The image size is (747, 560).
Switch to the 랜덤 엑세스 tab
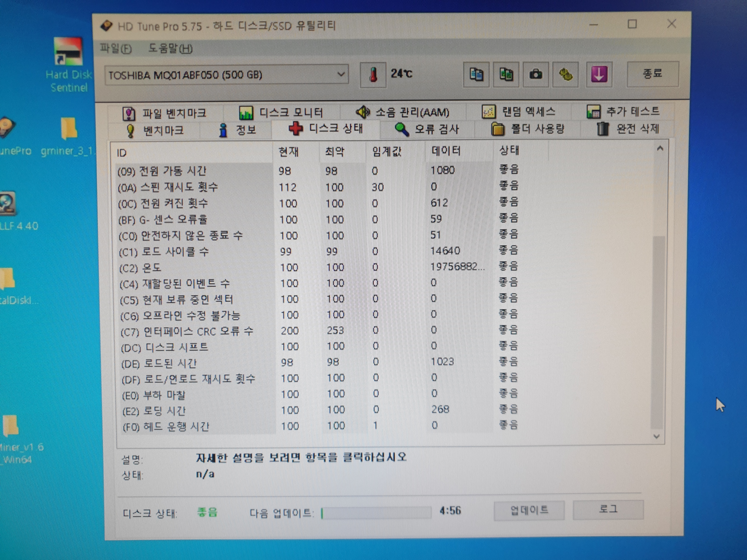pyautogui.click(x=519, y=111)
